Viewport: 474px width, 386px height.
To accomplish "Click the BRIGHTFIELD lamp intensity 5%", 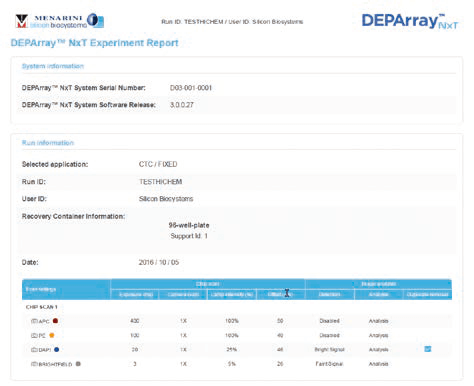I will pos(232,364).
